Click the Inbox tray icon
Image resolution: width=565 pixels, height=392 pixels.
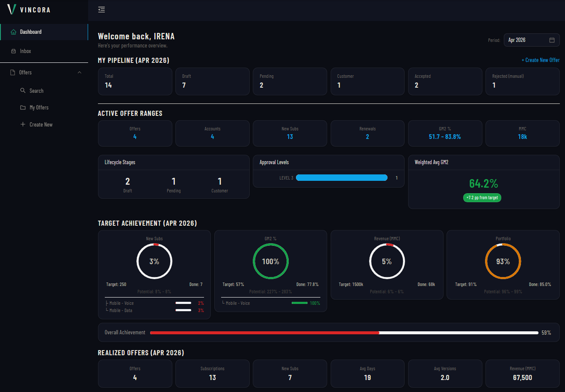14,51
